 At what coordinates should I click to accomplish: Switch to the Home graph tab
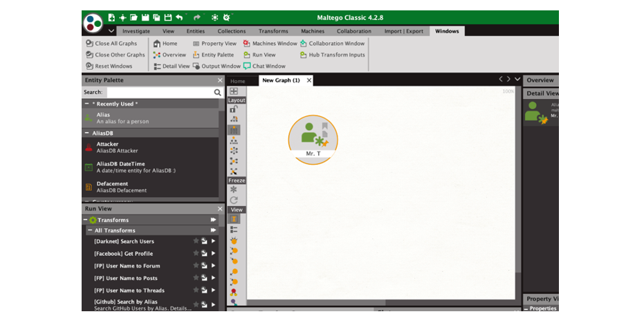coord(238,81)
